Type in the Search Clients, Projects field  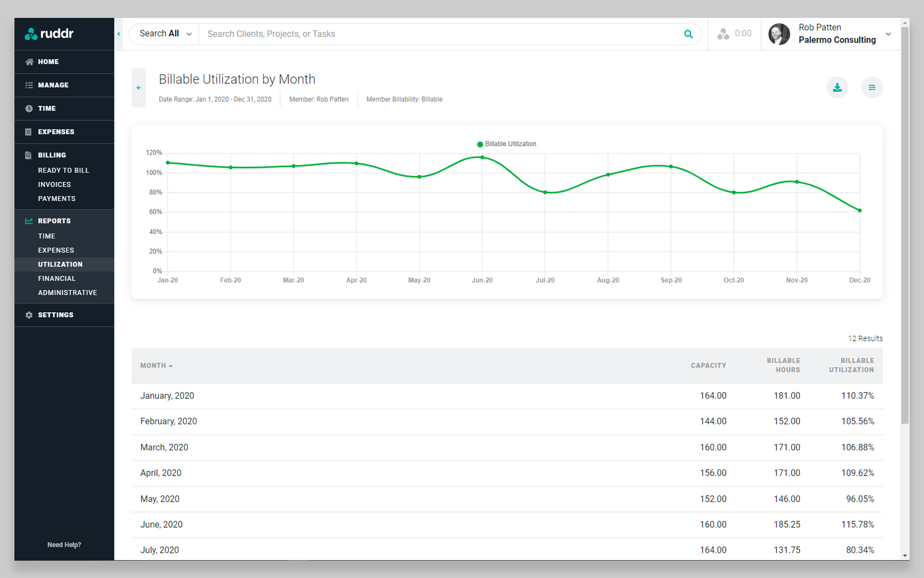(x=404, y=34)
